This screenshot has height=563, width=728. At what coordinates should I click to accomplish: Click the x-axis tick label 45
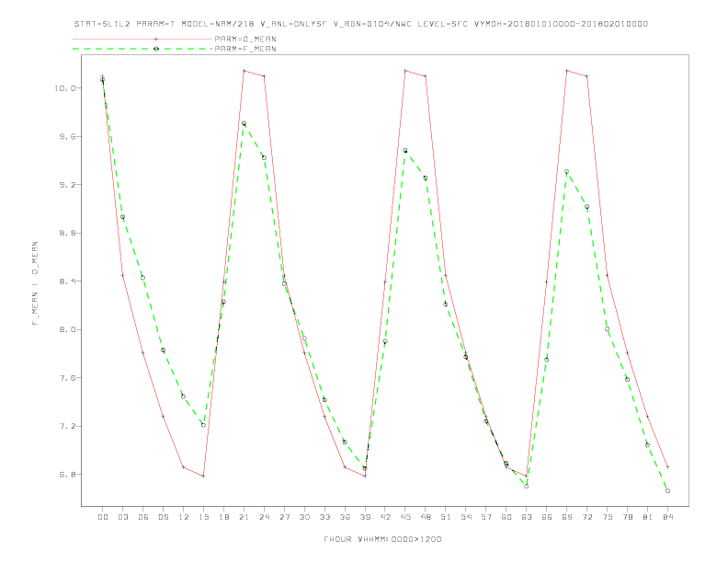[x=405, y=517]
